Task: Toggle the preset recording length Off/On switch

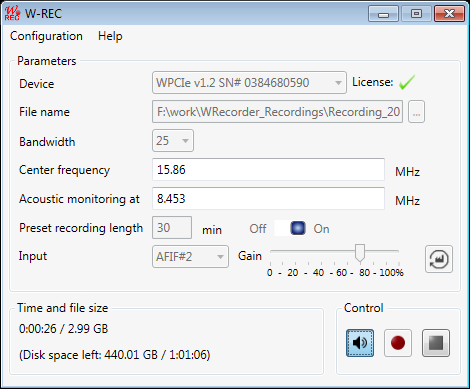Action: coord(290,228)
